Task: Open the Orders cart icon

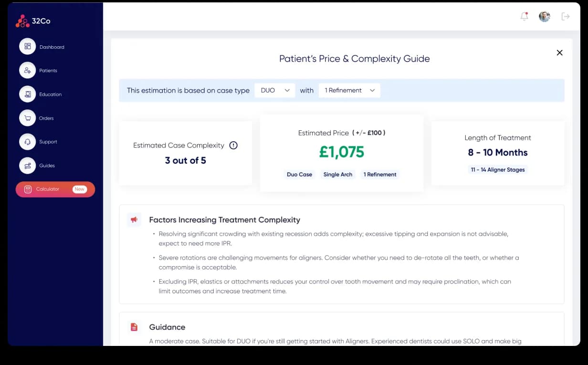Action: (x=28, y=118)
